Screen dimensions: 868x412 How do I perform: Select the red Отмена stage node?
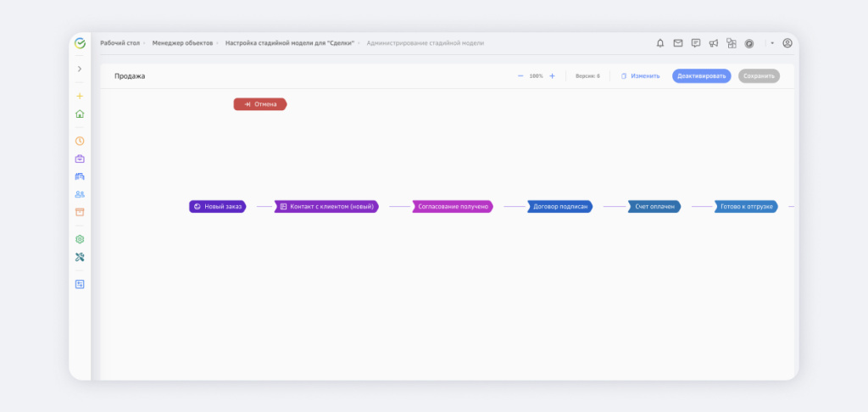[x=260, y=104]
